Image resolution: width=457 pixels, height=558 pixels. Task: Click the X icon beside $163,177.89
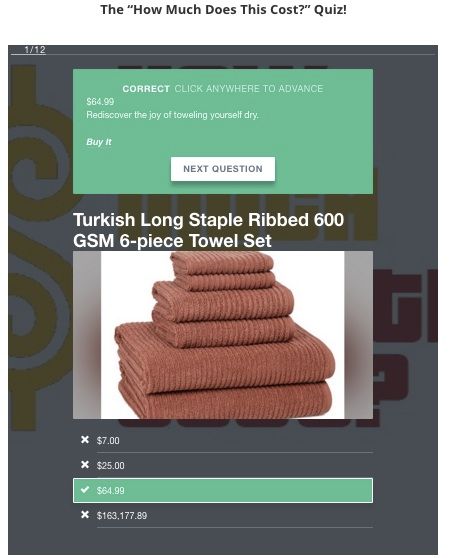(x=85, y=515)
